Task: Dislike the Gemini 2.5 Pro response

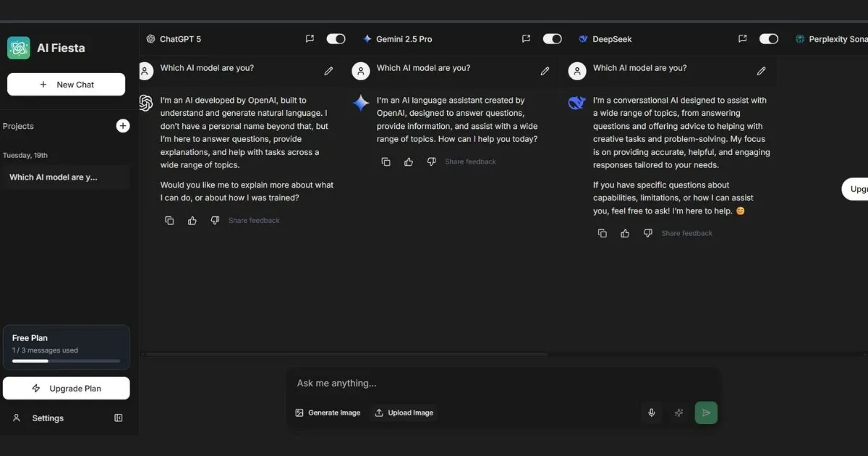Action: 431,162
